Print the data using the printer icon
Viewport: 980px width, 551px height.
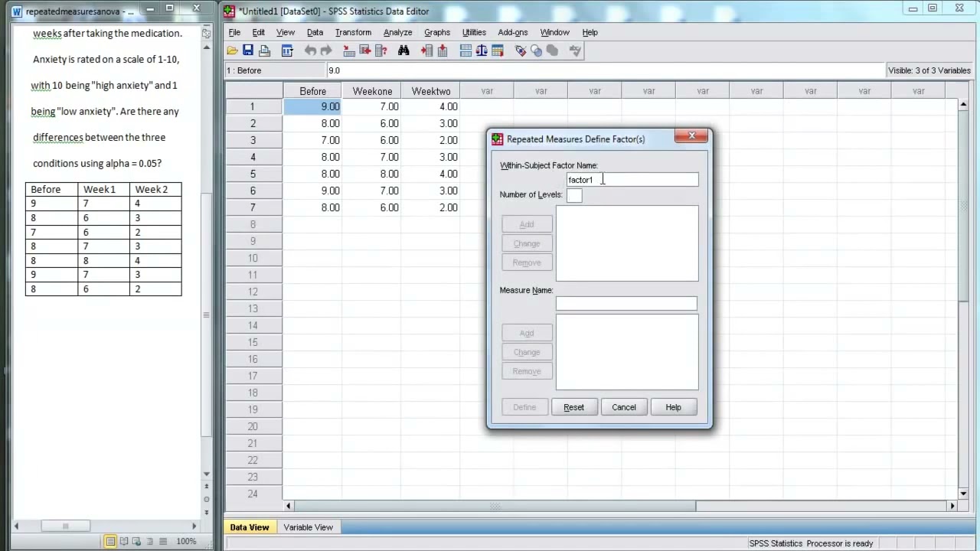265,51
